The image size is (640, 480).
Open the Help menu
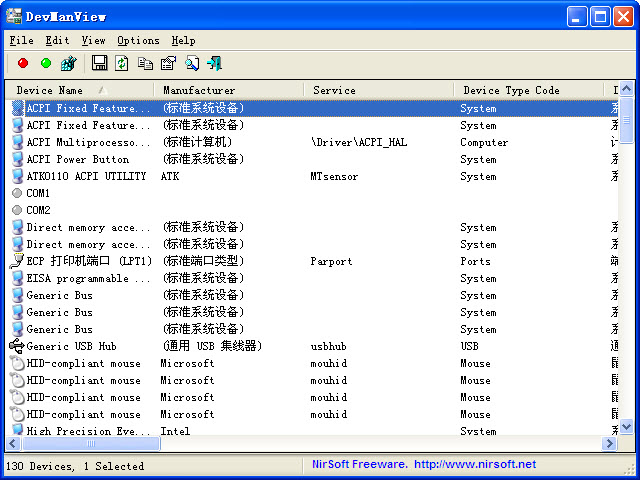[x=183, y=40]
